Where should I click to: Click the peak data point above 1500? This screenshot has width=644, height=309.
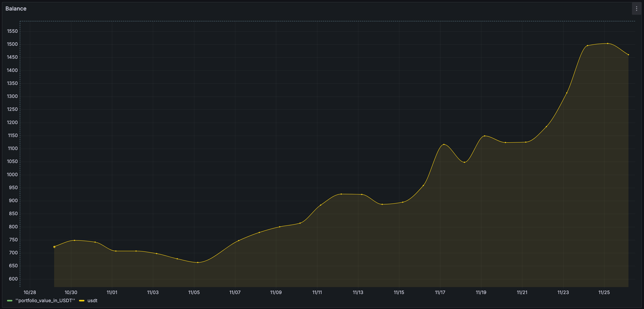click(x=608, y=43)
